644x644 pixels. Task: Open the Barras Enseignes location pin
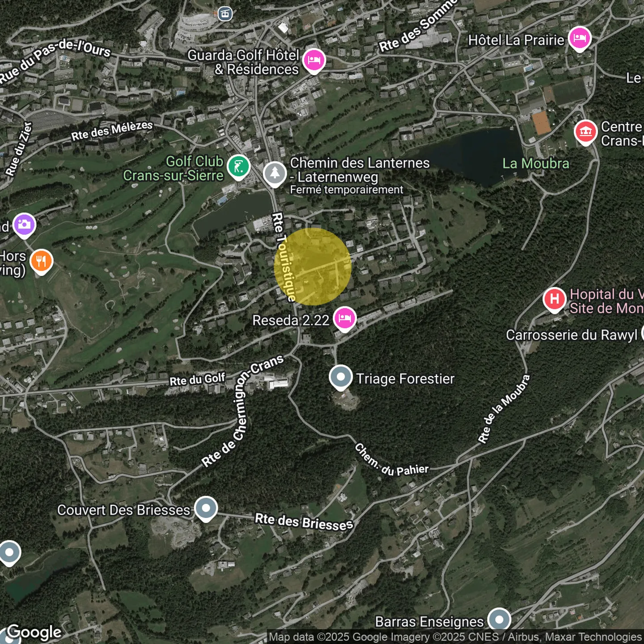click(x=499, y=620)
